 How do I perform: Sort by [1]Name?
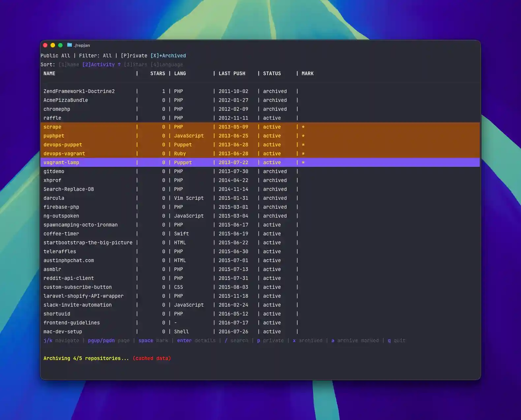pos(69,65)
